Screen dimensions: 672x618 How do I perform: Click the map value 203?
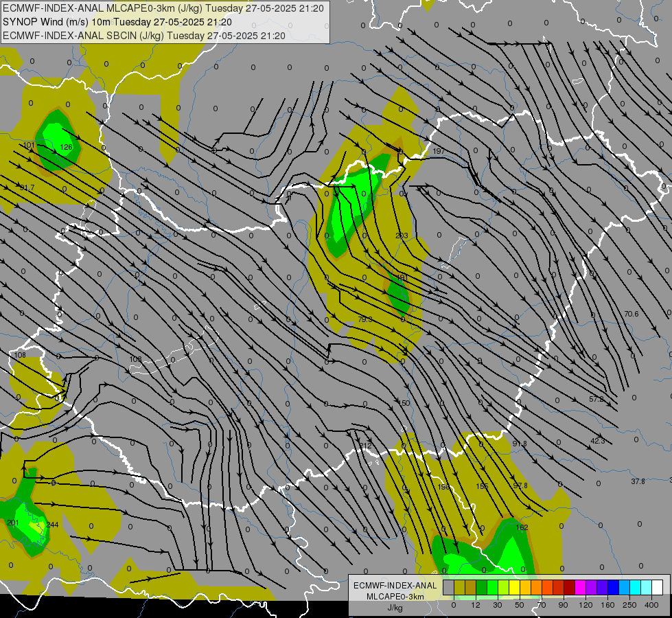pyautogui.click(x=402, y=236)
